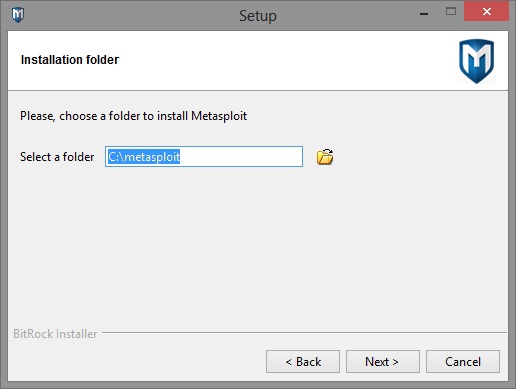Viewport: 516px width, 389px height.
Task: Click "Please, choose a folder to install Metasploit" text
Action: pyautogui.click(x=133, y=116)
